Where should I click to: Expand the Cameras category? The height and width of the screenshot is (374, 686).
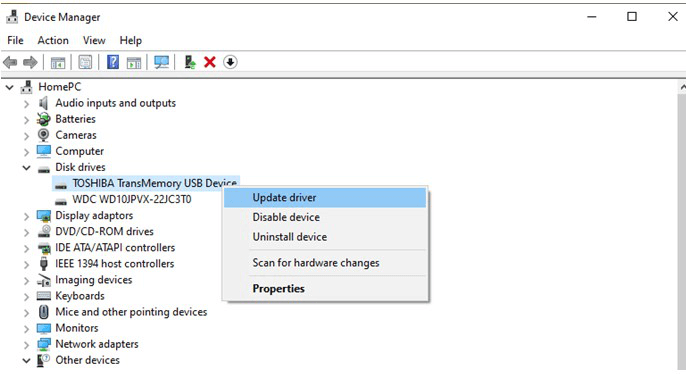[x=26, y=136]
